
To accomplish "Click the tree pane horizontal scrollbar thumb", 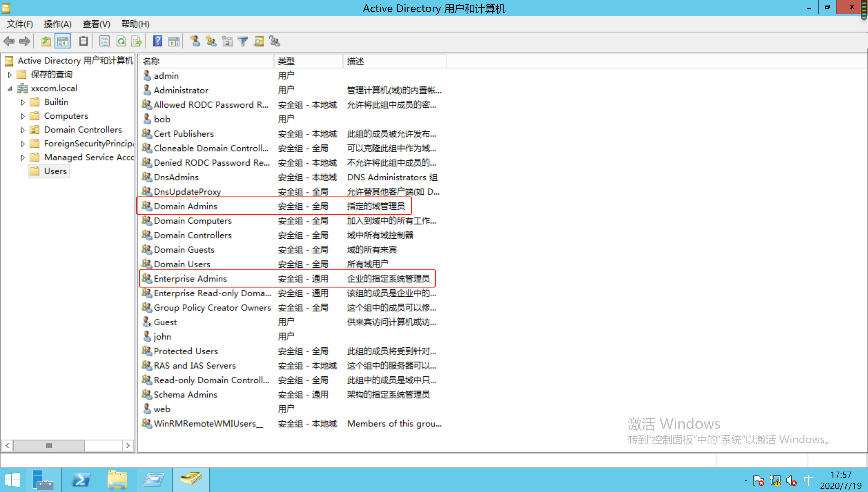I will coord(49,445).
